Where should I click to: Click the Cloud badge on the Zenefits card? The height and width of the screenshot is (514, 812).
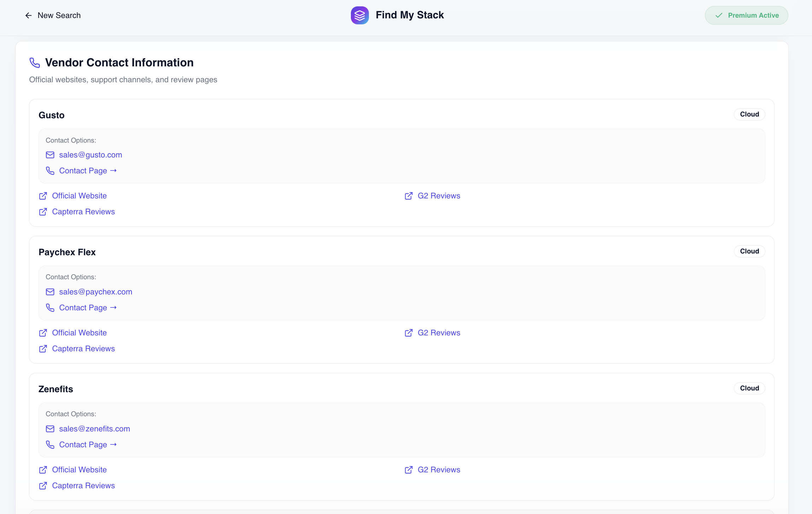click(749, 388)
